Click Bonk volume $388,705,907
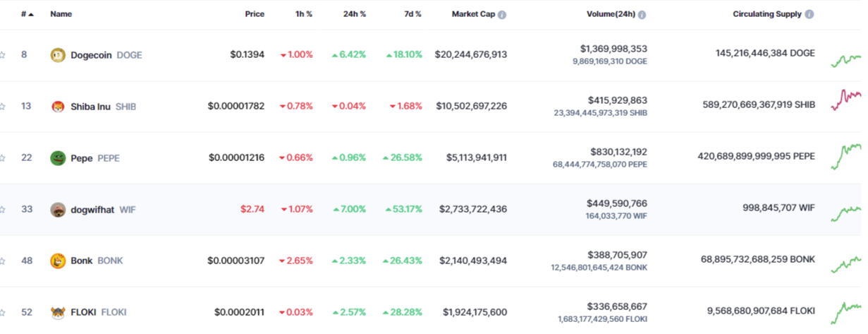Screen dimensions: 868x334 pos(617,254)
